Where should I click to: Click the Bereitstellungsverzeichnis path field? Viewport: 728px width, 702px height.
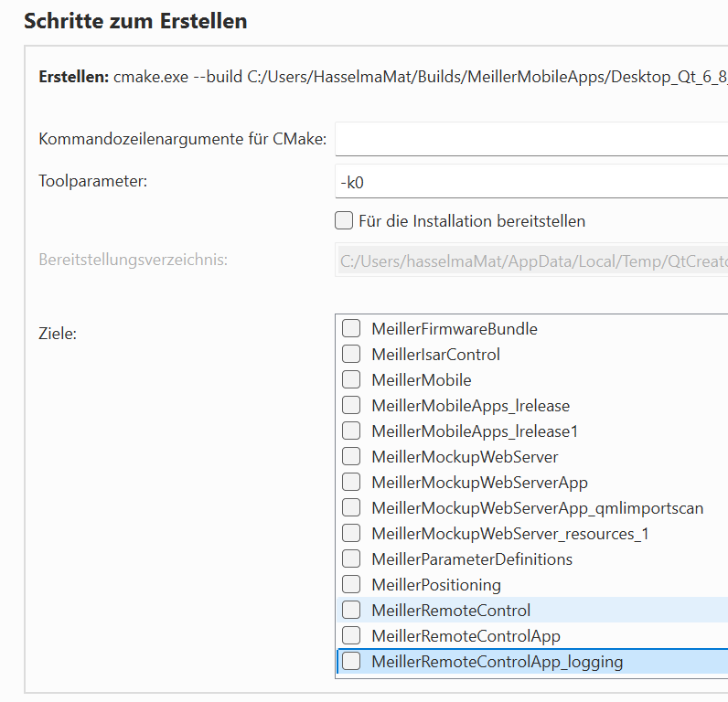pos(530,261)
